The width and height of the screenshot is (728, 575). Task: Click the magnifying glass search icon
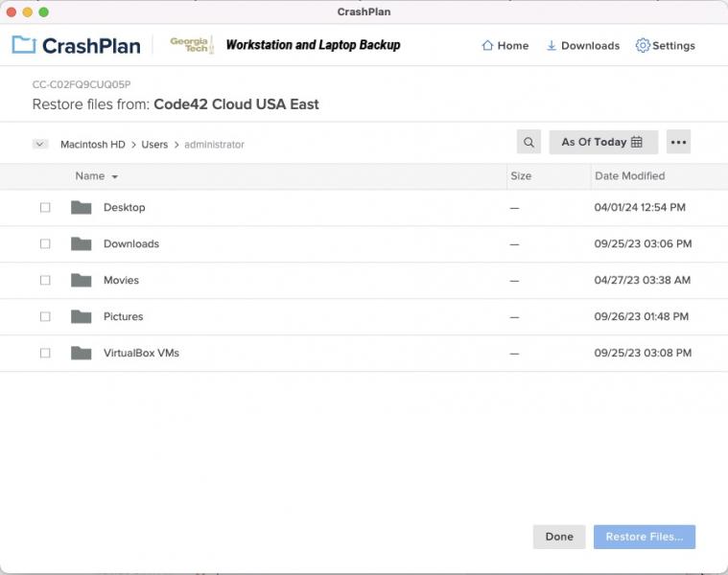528,142
